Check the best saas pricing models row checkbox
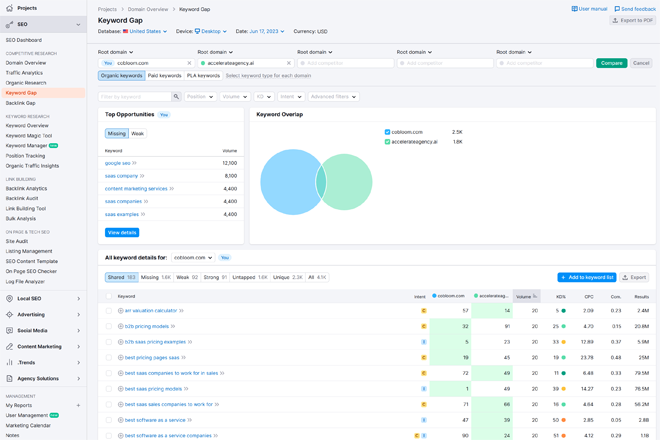The width and height of the screenshot is (660, 440). pos(109,389)
